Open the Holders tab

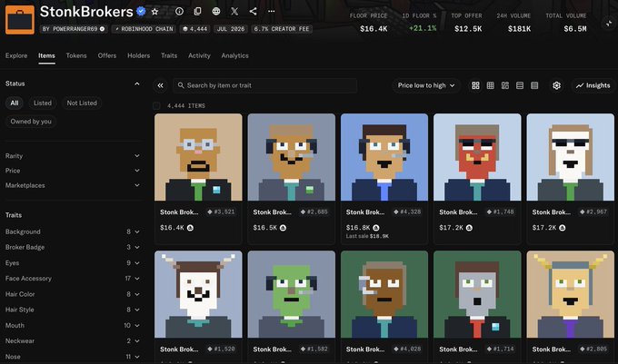[138, 56]
